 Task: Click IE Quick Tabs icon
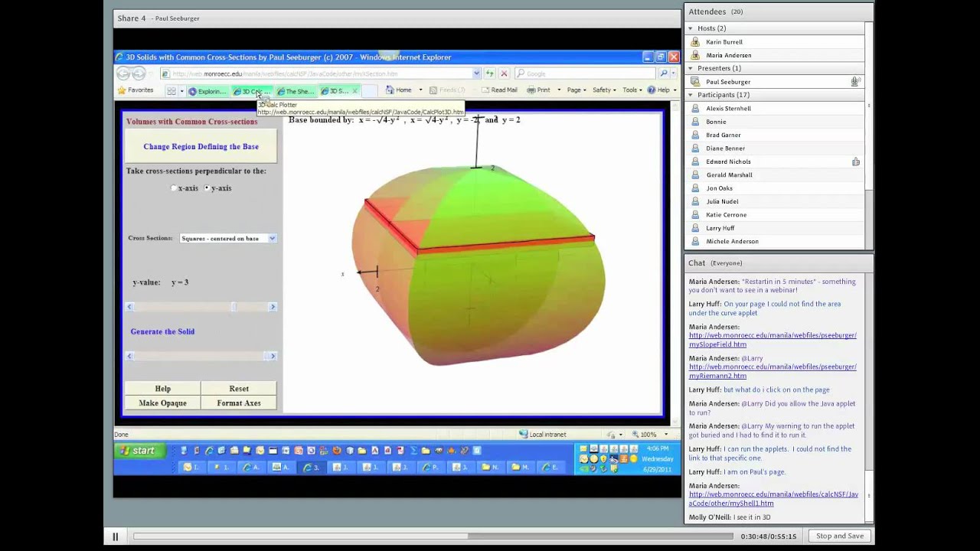pyautogui.click(x=171, y=90)
